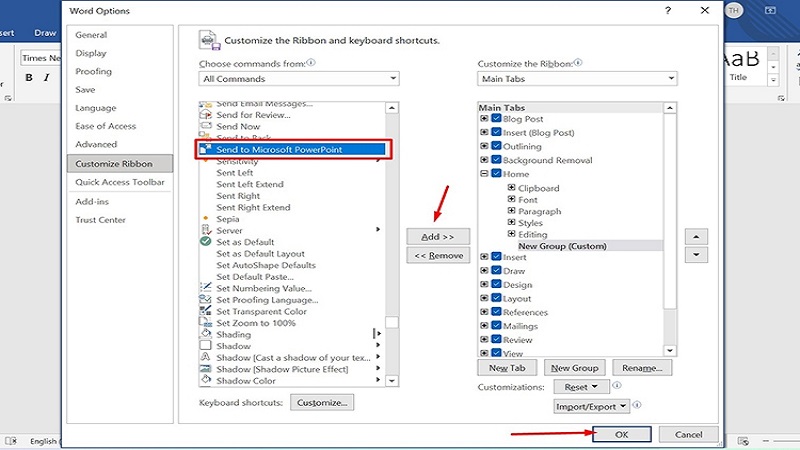This screenshot has height=450, width=800.
Task: Expand the Clipboard group
Action: (511, 187)
